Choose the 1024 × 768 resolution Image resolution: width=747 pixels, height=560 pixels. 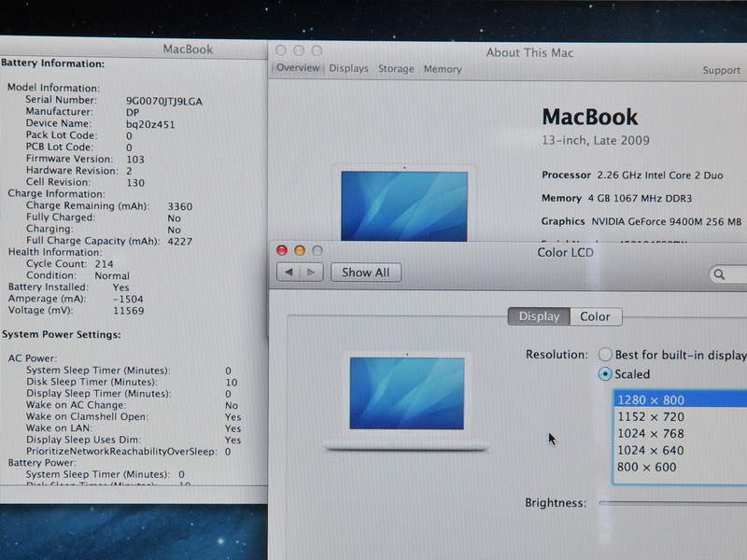pyautogui.click(x=681, y=433)
